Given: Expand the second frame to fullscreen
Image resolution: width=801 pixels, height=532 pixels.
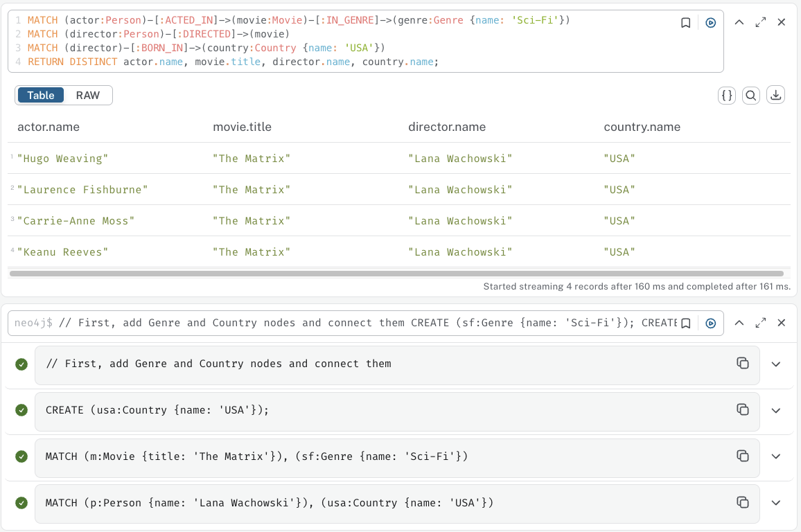Looking at the screenshot, I should [760, 322].
